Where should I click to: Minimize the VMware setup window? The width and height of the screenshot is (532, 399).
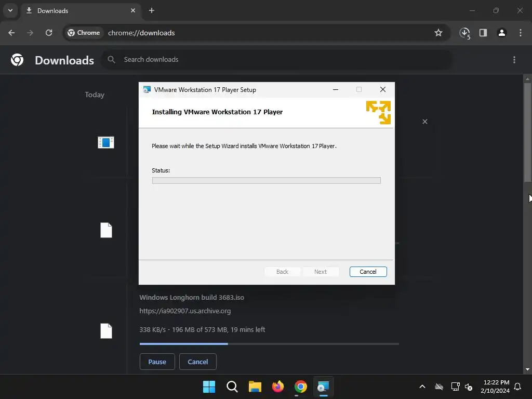[336, 89]
